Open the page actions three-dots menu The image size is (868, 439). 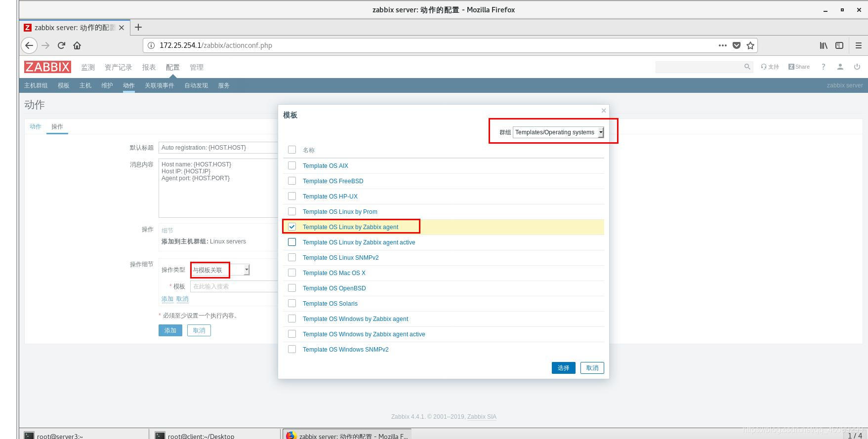click(x=722, y=45)
